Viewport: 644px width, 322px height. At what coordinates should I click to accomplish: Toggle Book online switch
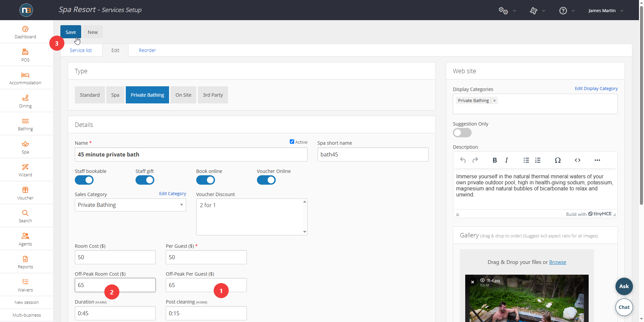click(206, 180)
